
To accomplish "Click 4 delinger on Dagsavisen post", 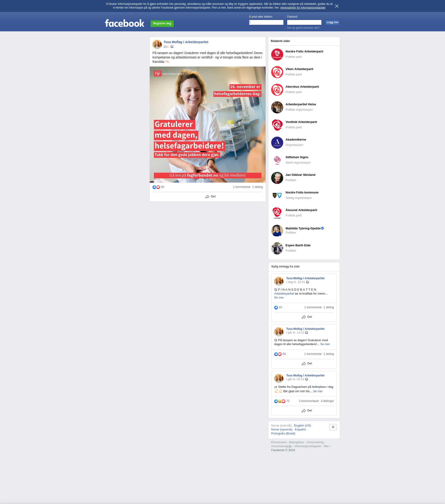I will 327,401.
